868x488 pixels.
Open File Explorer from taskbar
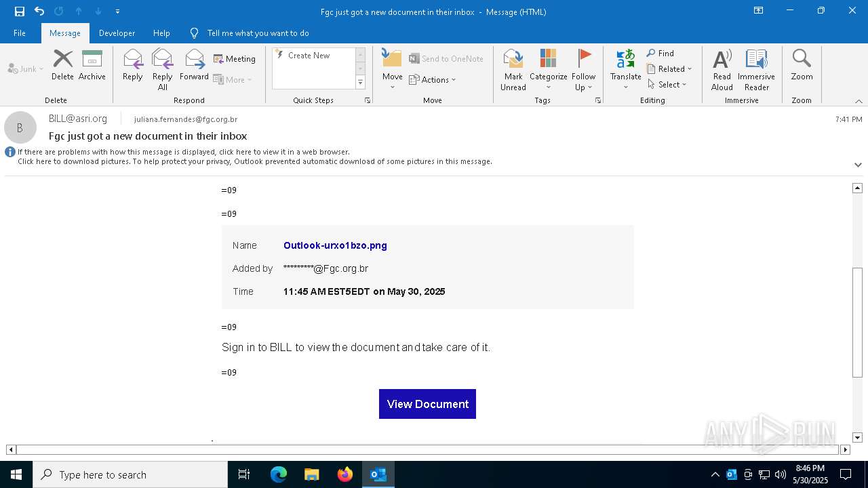click(x=312, y=474)
